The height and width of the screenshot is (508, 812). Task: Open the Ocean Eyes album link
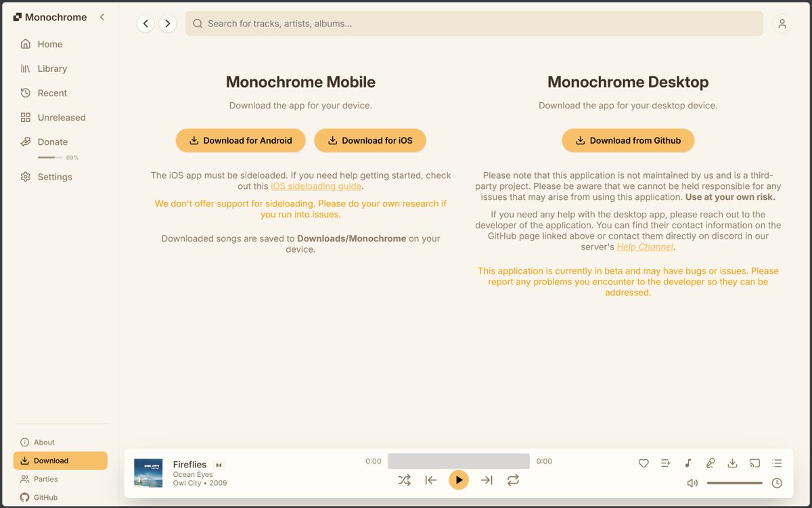click(x=193, y=475)
